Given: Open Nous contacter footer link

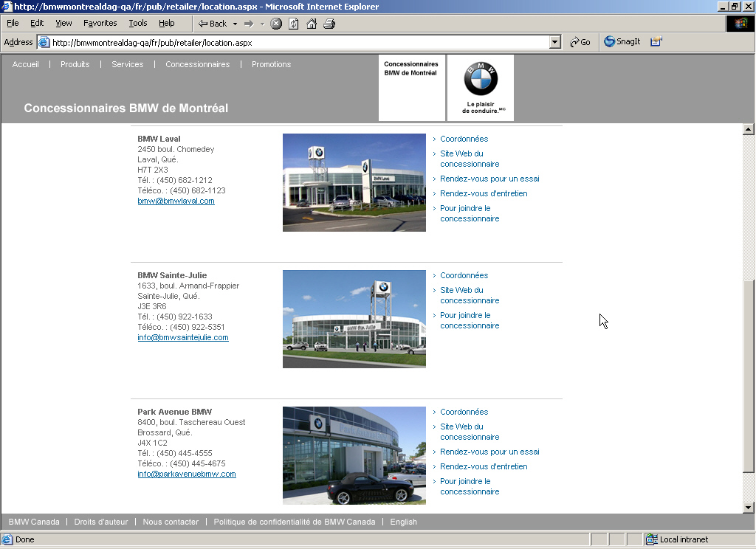Looking at the screenshot, I should pyautogui.click(x=171, y=522).
